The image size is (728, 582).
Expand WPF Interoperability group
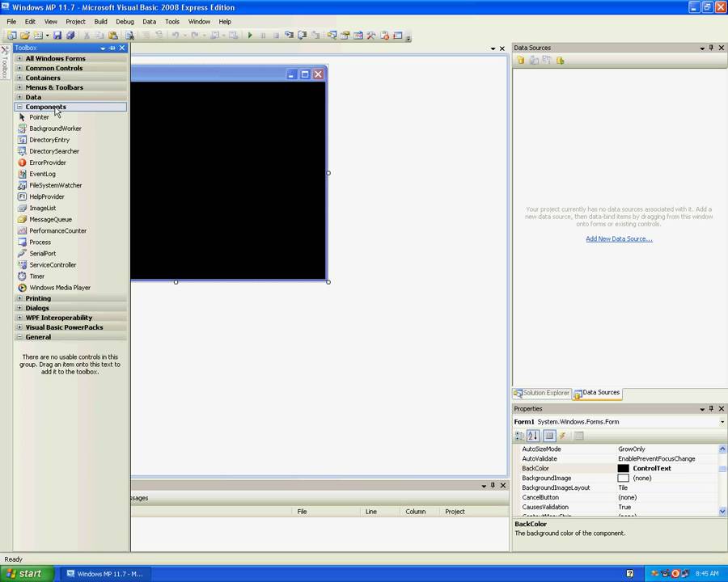coord(19,318)
